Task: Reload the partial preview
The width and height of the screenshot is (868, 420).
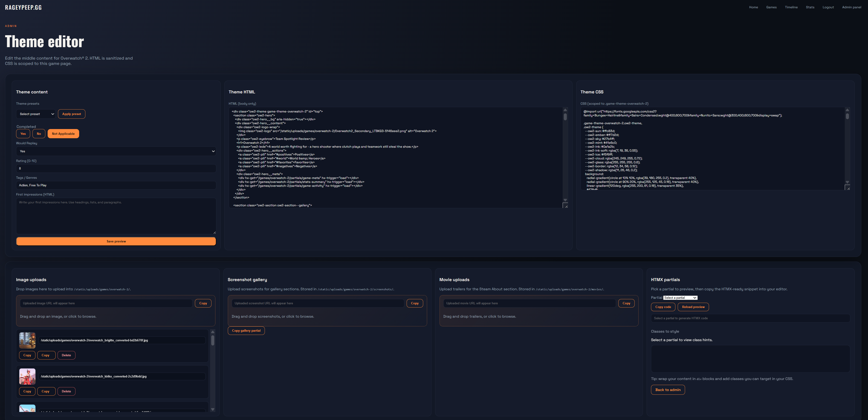Action: click(693, 307)
